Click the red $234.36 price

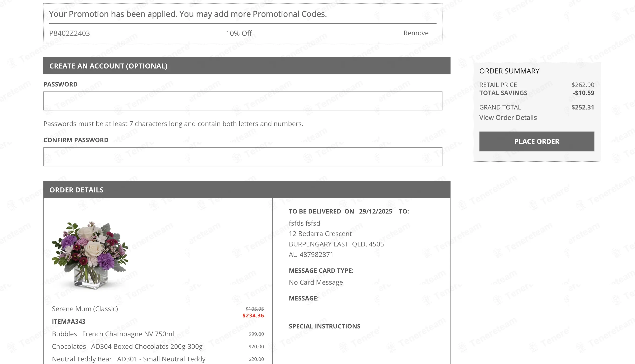253,315
